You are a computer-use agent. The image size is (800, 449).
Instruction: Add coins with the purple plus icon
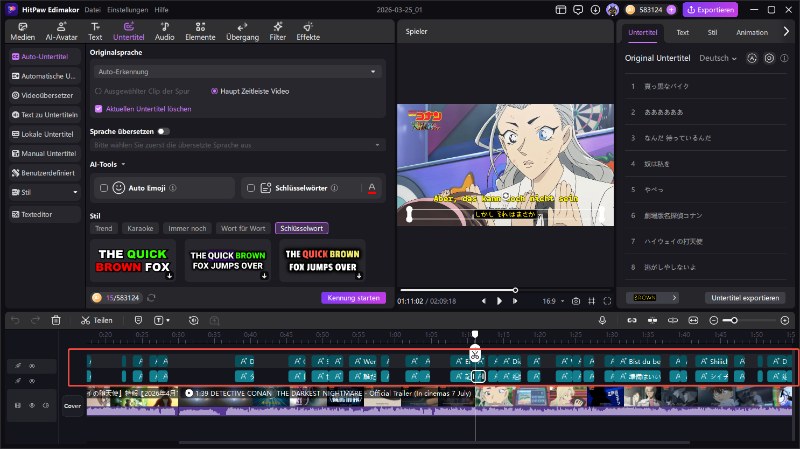[671, 10]
